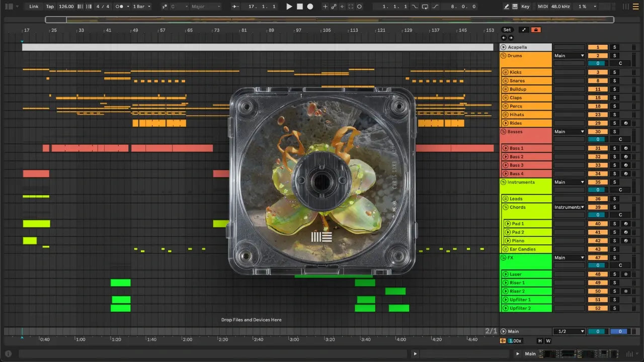This screenshot has width=644, height=362.
Task: Arm the Rides track for recording
Action: [625, 123]
